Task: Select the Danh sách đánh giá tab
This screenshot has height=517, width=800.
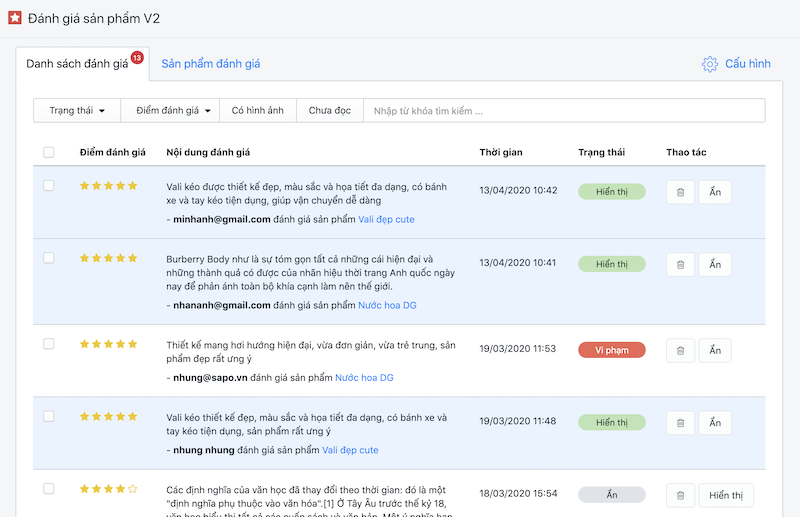Action: click(x=78, y=64)
